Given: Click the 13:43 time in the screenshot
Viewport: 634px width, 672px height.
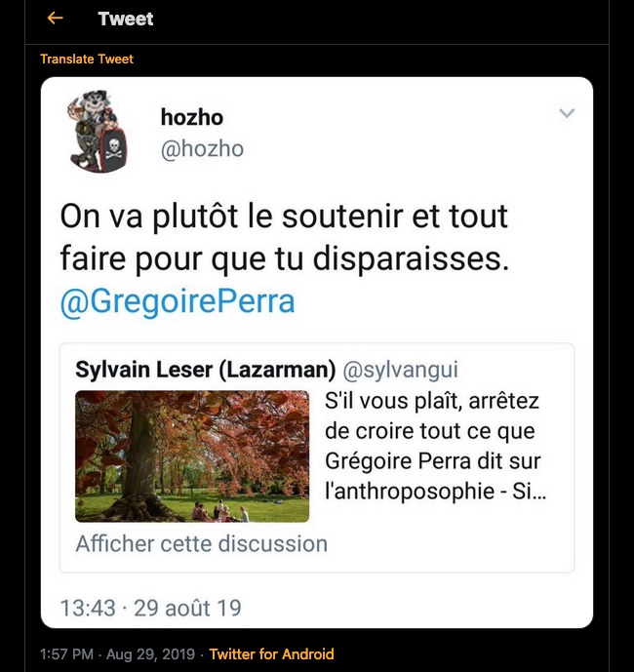Looking at the screenshot, I should 88,607.
